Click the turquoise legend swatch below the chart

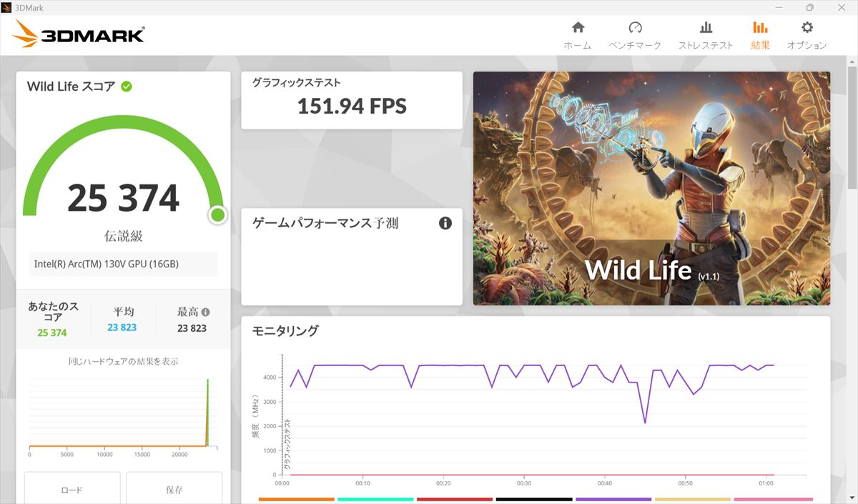click(375, 499)
